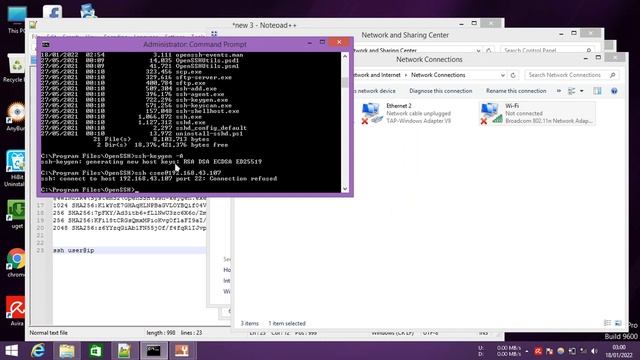Click the large icons view button in status bar

pos(618,323)
